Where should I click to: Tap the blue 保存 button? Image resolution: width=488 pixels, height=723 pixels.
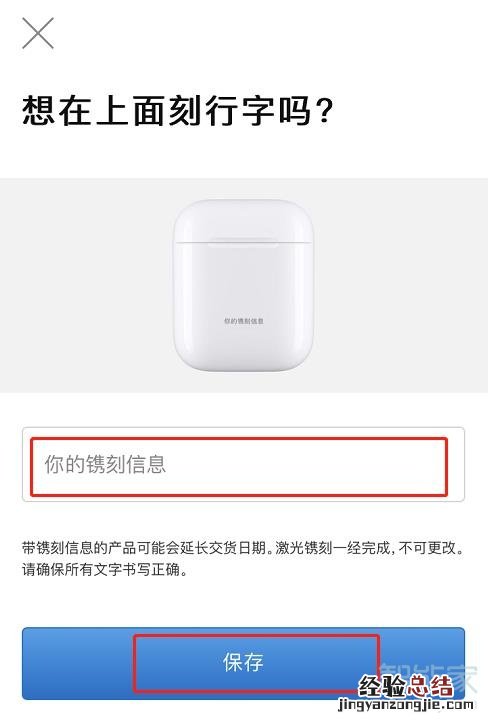(244, 663)
